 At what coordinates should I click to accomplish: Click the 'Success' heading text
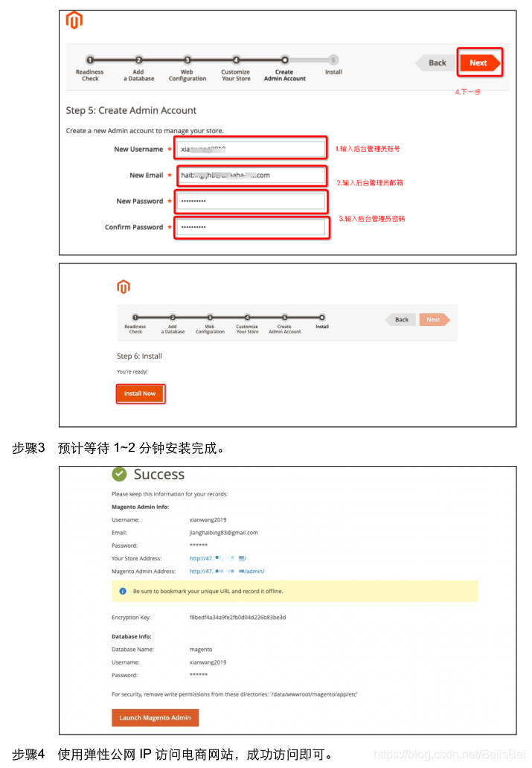pos(159,474)
